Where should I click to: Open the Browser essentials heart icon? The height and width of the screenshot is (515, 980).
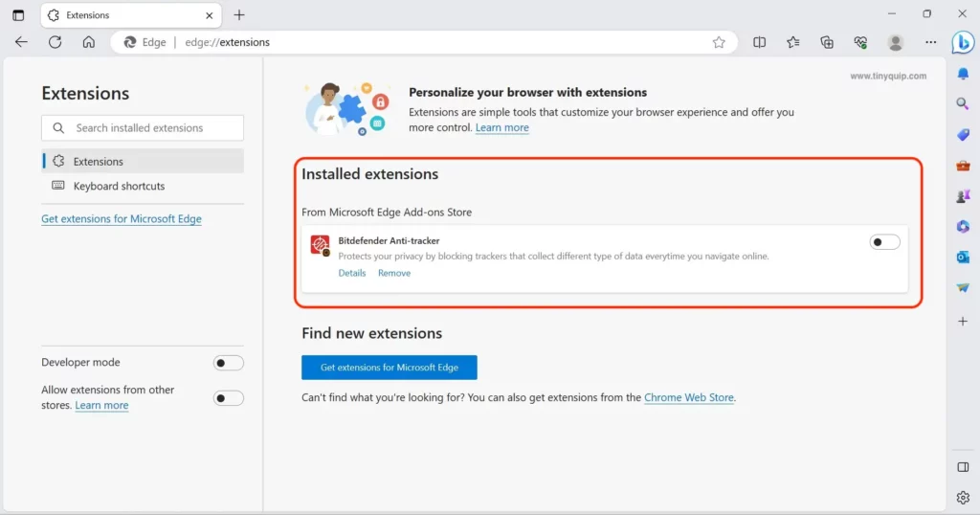coord(860,42)
